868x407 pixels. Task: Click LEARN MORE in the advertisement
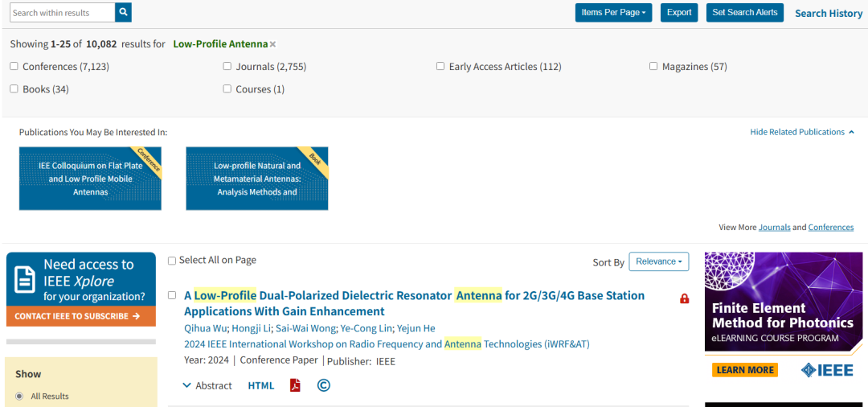point(744,370)
